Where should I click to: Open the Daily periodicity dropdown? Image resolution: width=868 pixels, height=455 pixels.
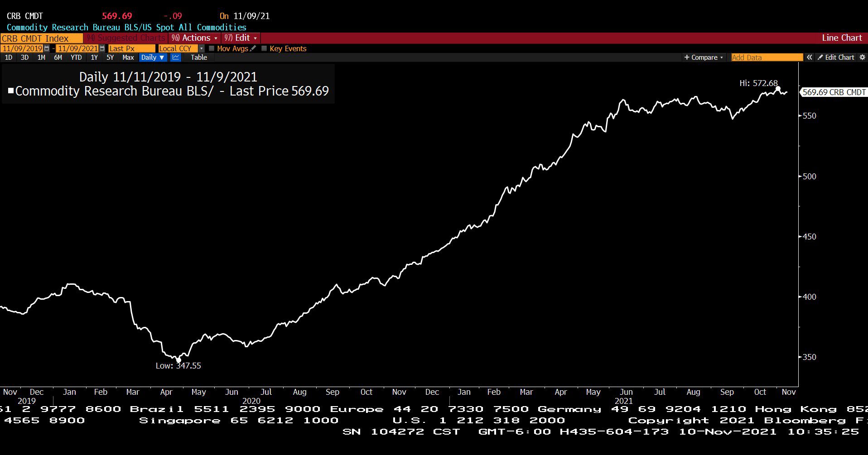point(152,57)
